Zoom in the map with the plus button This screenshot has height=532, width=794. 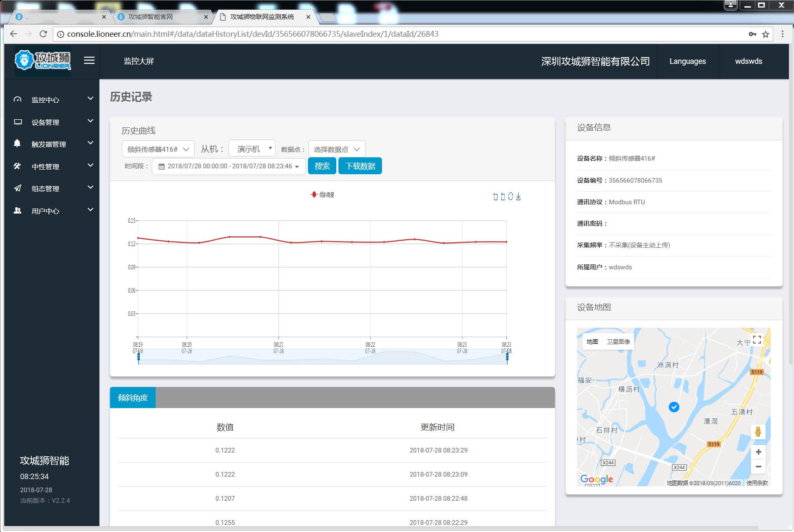[758, 452]
